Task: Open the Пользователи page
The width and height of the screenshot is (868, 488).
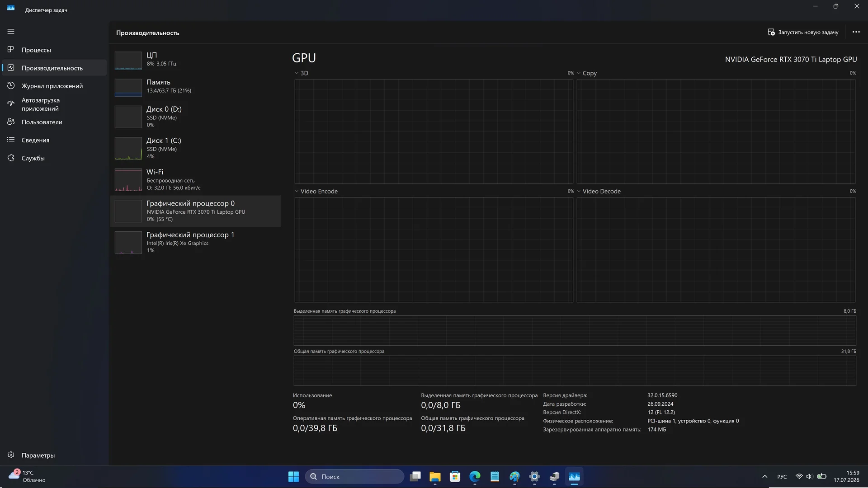Action: [x=54, y=122]
